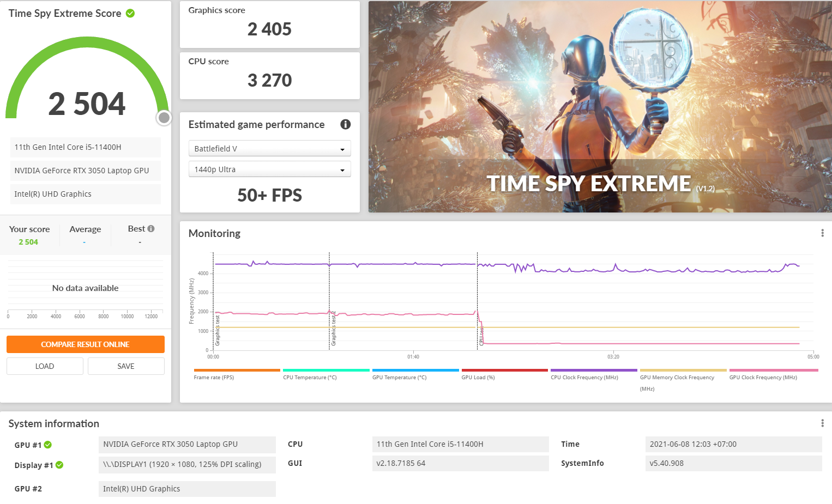
Task: Toggle the GPU Clock Frequency (MHz) legend
Action: pos(763,377)
